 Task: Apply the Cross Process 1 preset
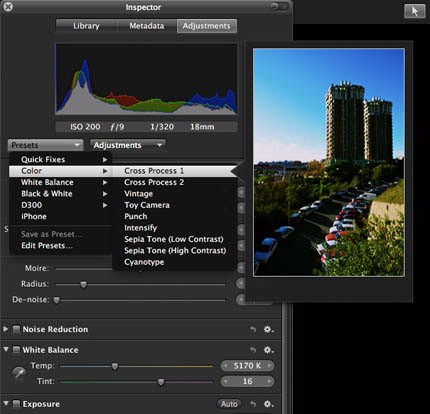tap(174, 171)
